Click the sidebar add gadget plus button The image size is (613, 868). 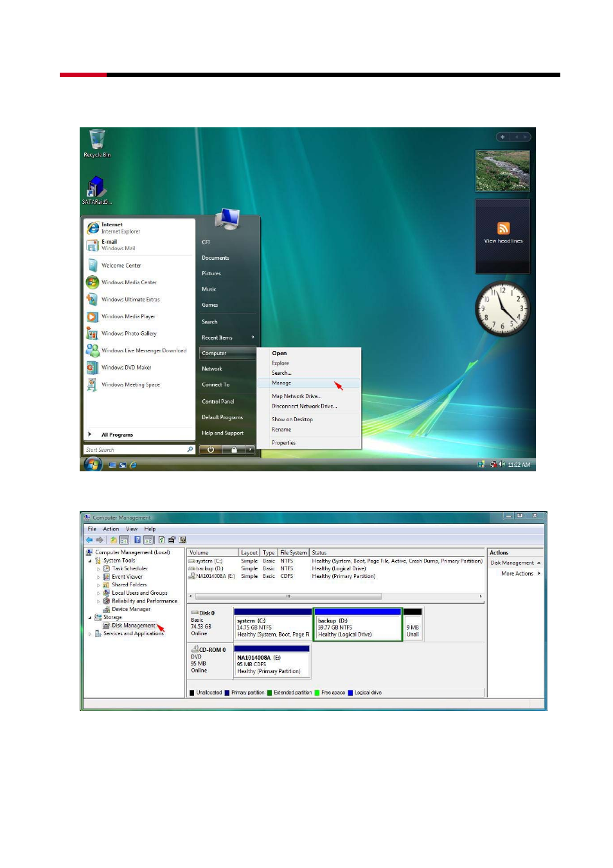[x=502, y=137]
